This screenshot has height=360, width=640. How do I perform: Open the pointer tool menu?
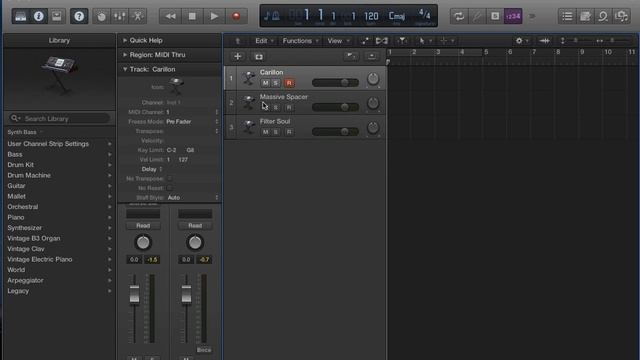coord(424,41)
